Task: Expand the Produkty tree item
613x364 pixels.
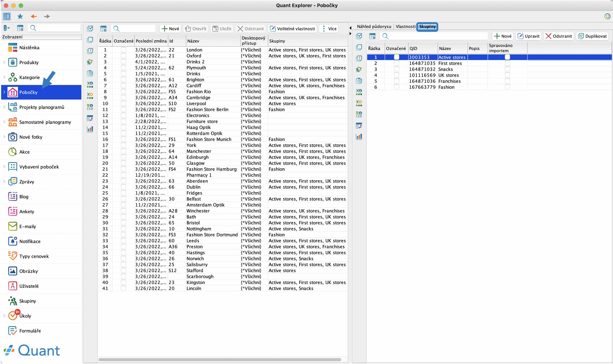Action: point(4,62)
